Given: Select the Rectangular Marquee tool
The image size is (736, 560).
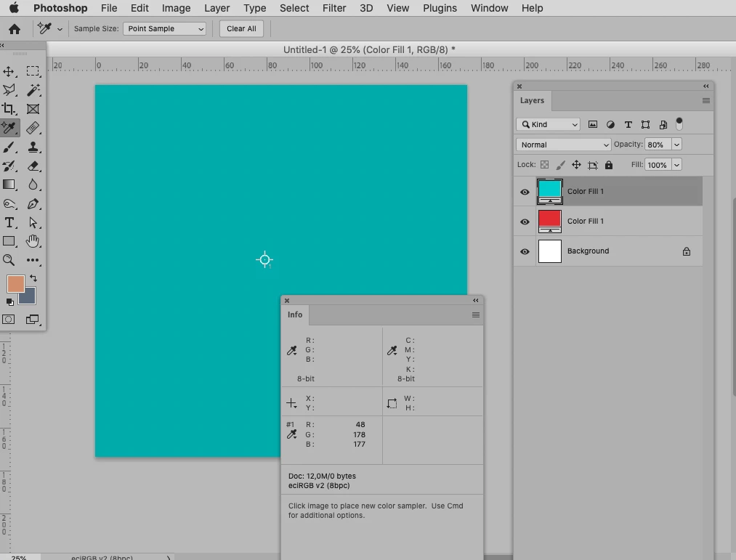Looking at the screenshot, I should pos(33,71).
